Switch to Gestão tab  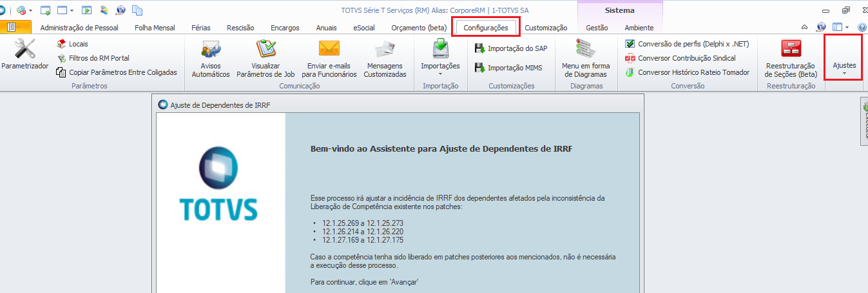point(597,28)
